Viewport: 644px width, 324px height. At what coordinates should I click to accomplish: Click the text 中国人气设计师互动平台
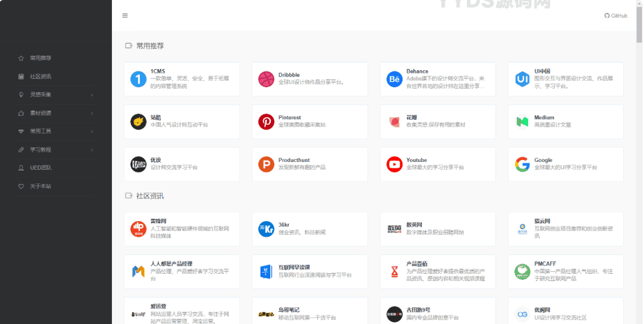[179, 125]
